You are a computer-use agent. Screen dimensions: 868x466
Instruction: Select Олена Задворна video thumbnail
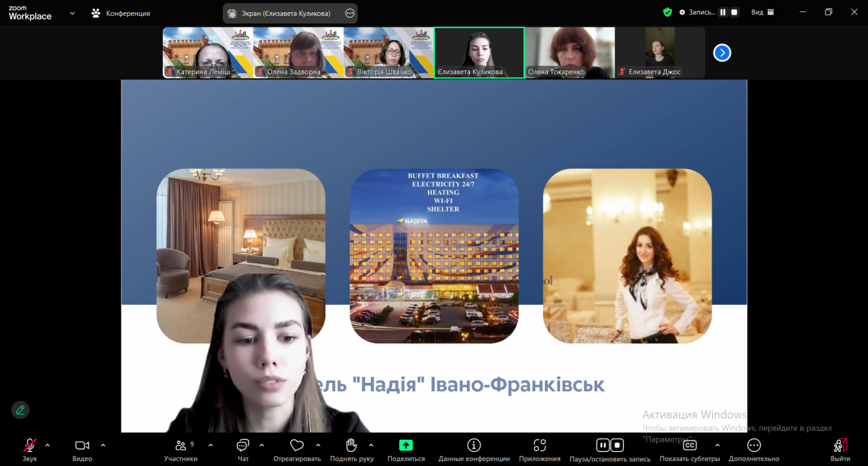pyautogui.click(x=298, y=53)
